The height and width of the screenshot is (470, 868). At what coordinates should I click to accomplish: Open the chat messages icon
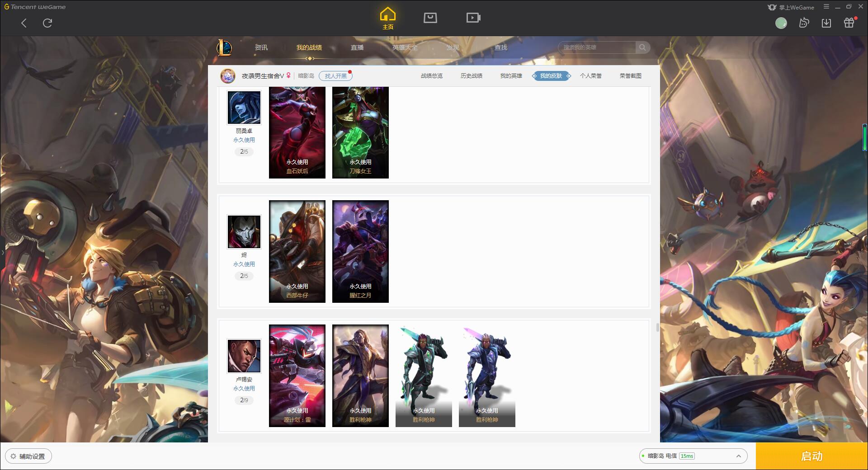pyautogui.click(x=804, y=23)
